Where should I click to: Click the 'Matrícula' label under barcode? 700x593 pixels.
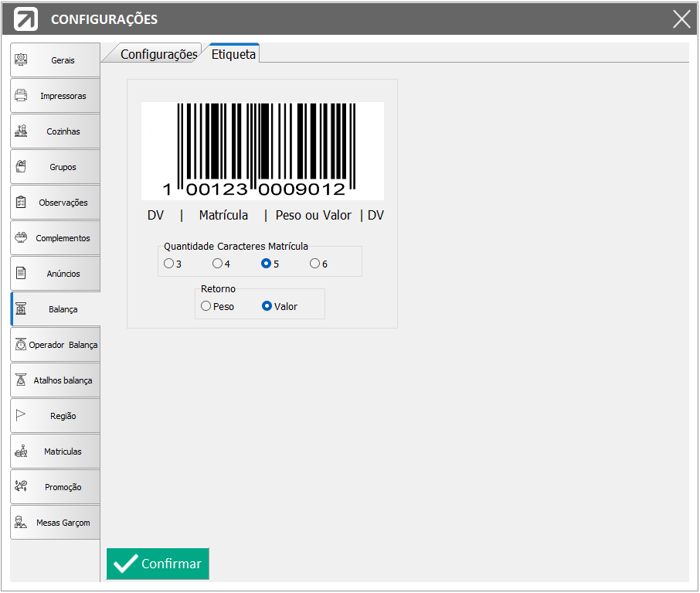[x=223, y=216]
